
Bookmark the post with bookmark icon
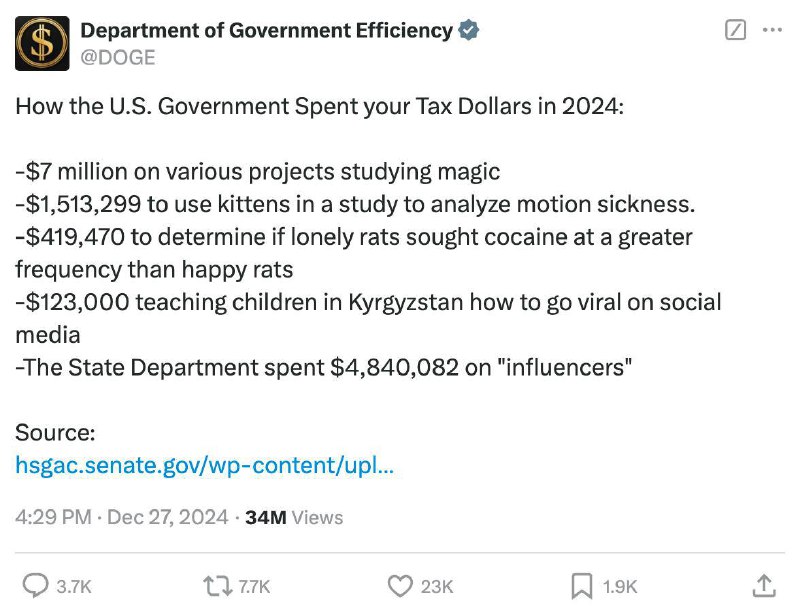[x=582, y=586]
